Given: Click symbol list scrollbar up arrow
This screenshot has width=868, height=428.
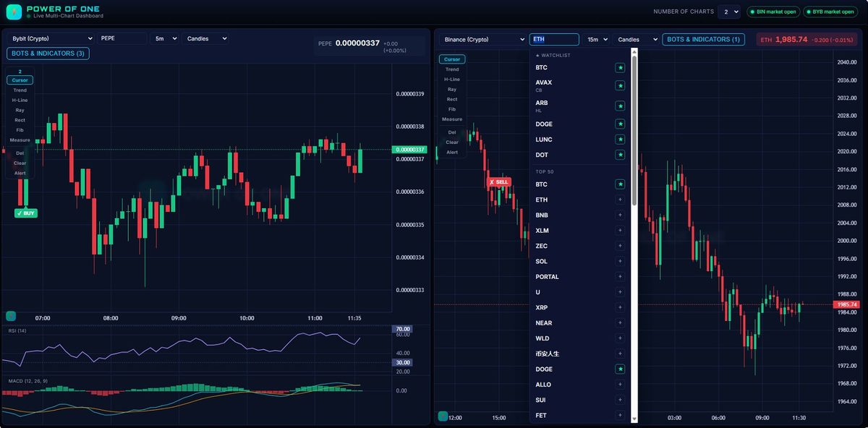Looking at the screenshot, I should [634, 51].
